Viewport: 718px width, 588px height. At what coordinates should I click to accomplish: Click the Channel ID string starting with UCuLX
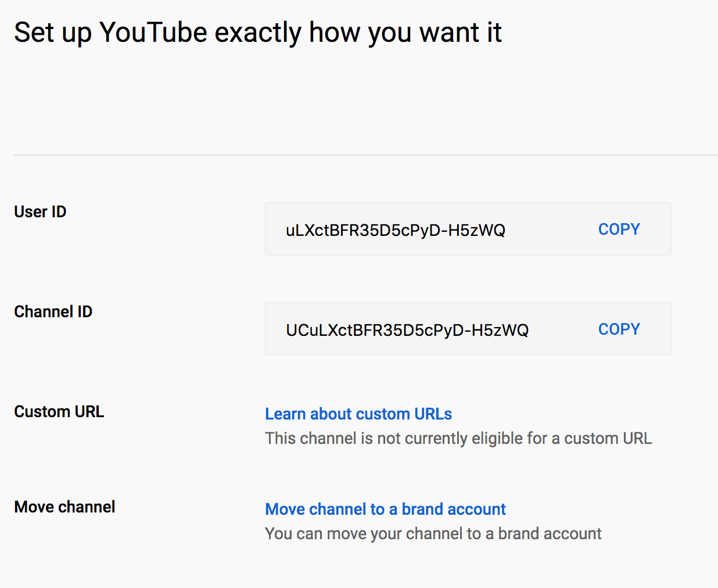407,330
